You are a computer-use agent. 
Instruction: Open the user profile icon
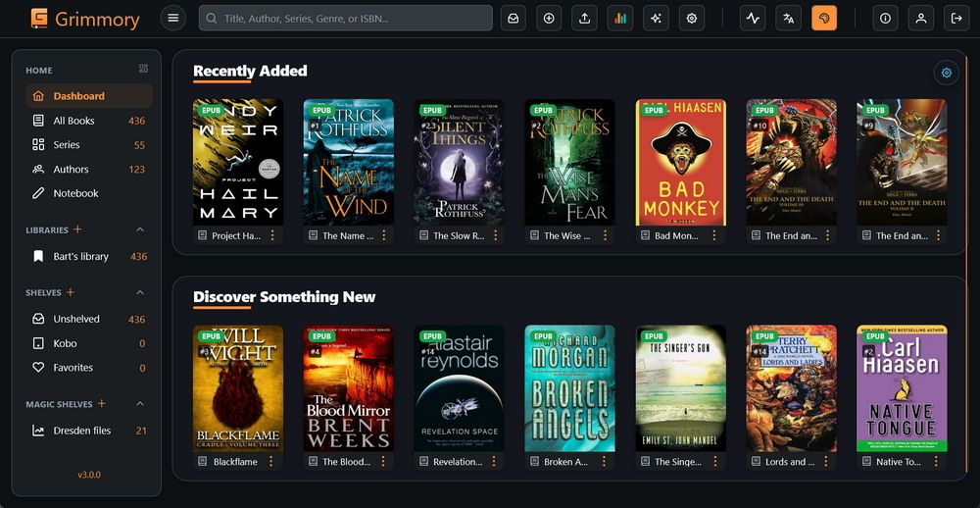(920, 18)
